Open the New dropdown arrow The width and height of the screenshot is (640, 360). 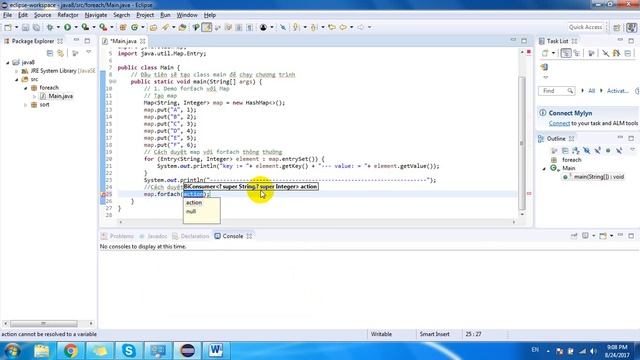(16, 27)
